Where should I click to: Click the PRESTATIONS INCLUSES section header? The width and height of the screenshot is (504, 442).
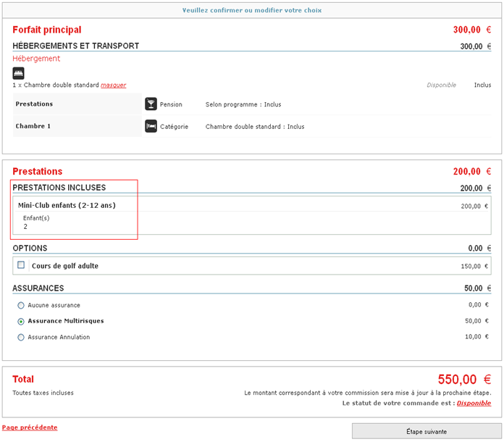point(59,188)
